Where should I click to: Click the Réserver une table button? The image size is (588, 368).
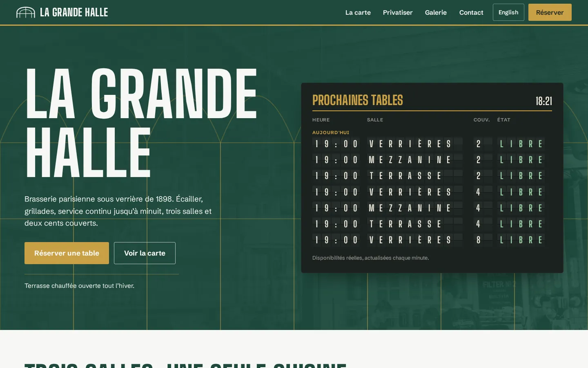[x=67, y=253]
